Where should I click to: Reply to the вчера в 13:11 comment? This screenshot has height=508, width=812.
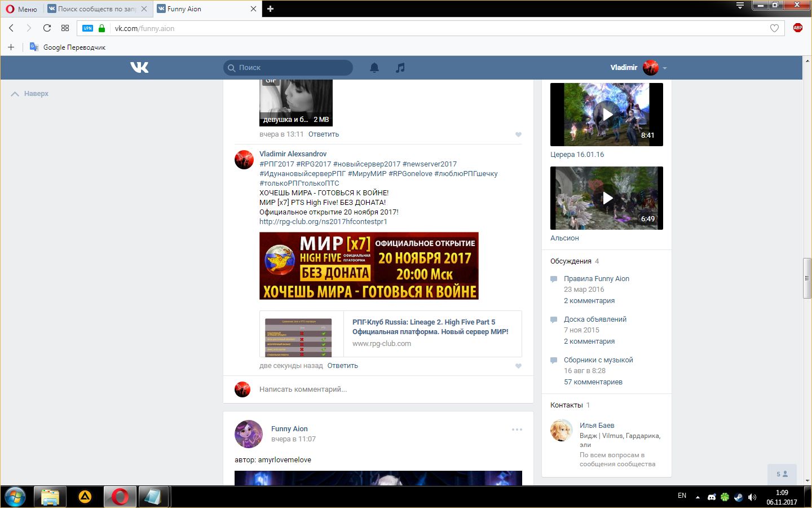[x=324, y=134]
